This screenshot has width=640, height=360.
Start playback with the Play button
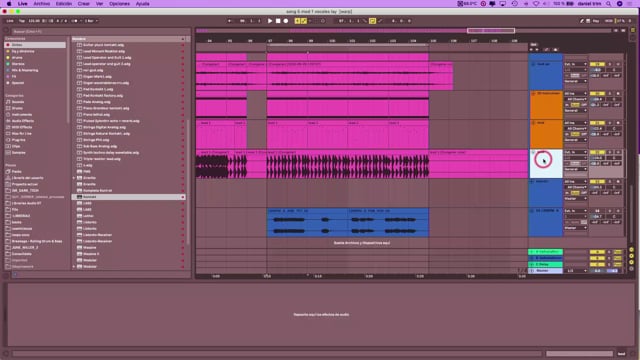tap(270, 21)
